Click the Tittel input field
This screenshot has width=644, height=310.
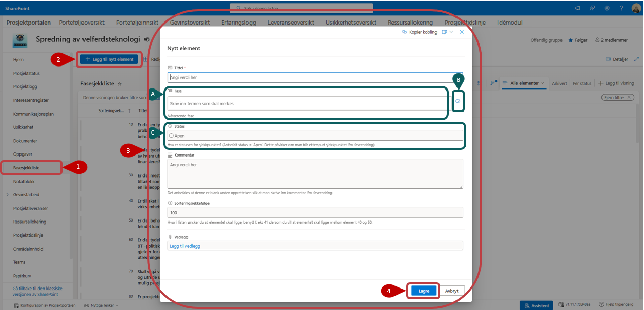(315, 77)
